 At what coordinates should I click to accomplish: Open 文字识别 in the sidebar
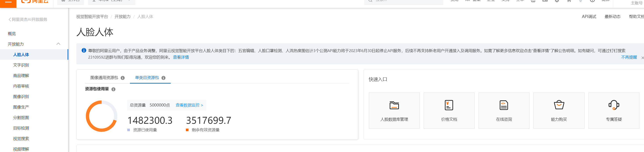(x=21, y=65)
